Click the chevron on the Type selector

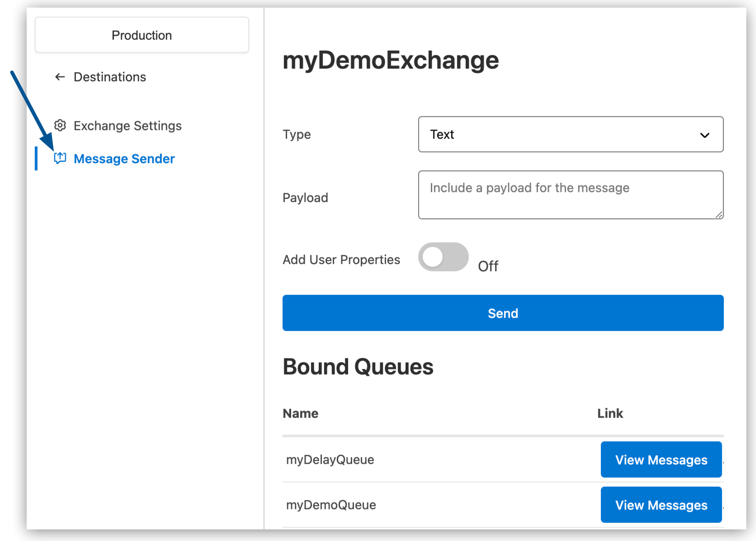tap(704, 134)
